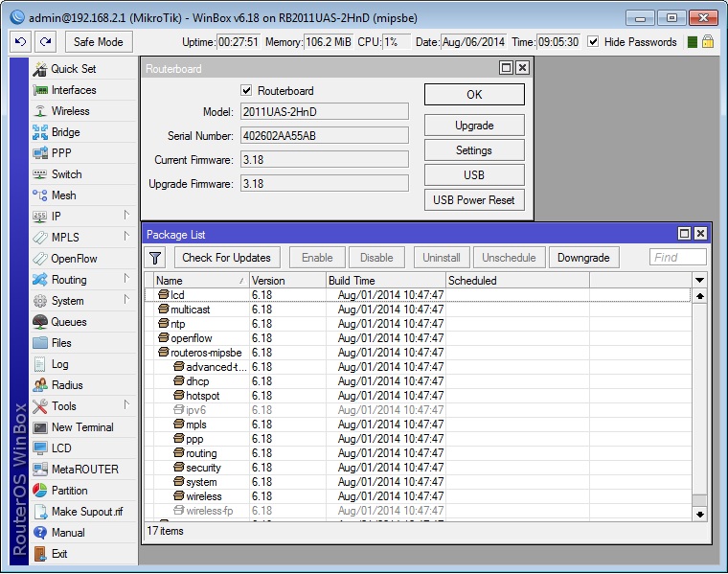
Task: Open the PPP section icon
Action: coord(40,152)
